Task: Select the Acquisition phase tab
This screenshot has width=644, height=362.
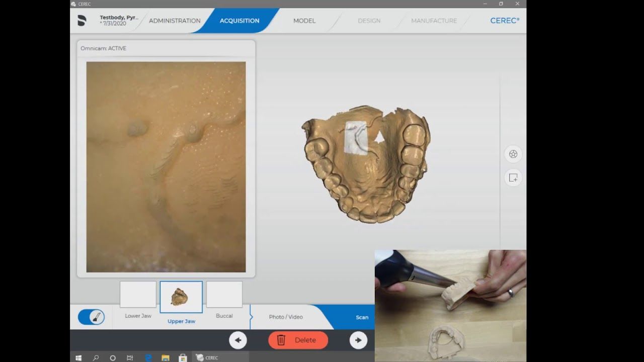Action: (x=239, y=21)
